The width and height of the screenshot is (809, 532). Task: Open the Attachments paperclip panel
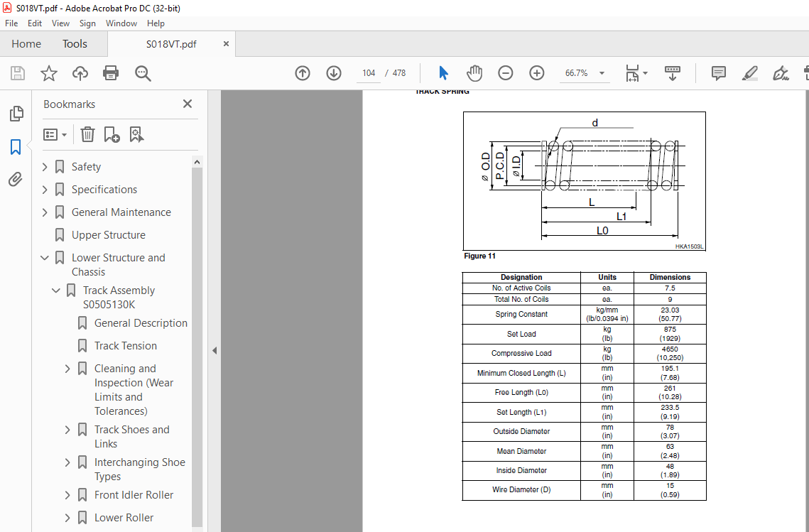(x=16, y=180)
